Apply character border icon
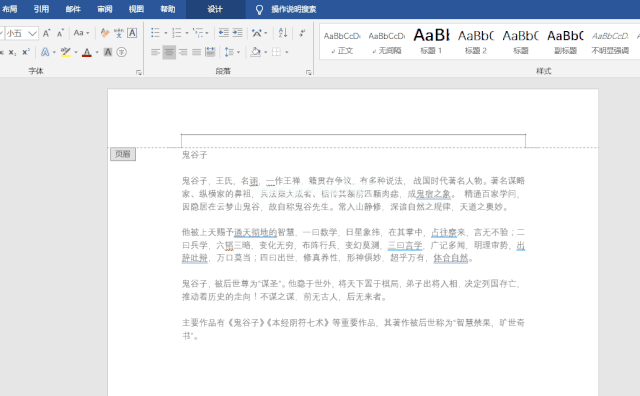 click(x=132, y=33)
